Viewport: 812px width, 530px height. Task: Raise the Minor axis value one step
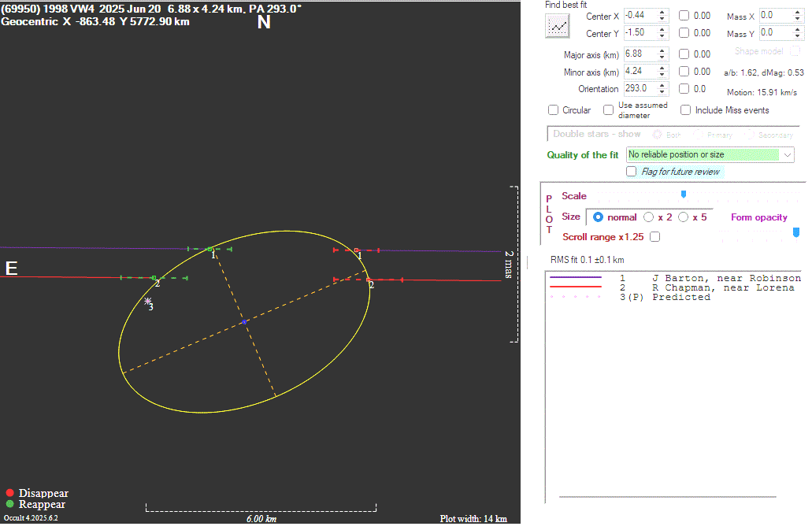662,68
